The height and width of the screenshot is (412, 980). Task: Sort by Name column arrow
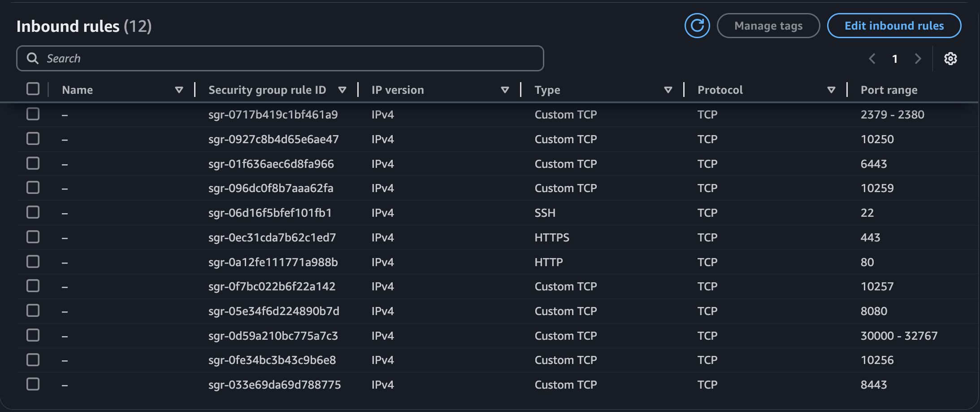click(x=179, y=90)
